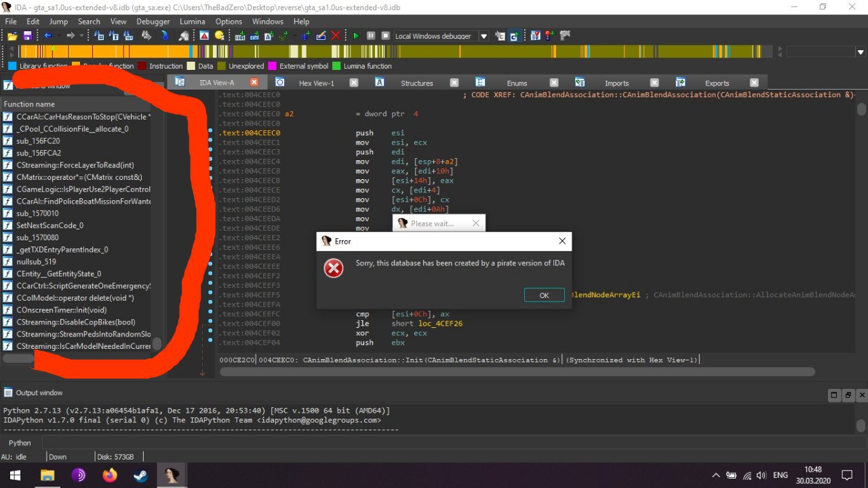Open Steam from the taskbar
The height and width of the screenshot is (488, 868).
pyautogui.click(x=140, y=475)
